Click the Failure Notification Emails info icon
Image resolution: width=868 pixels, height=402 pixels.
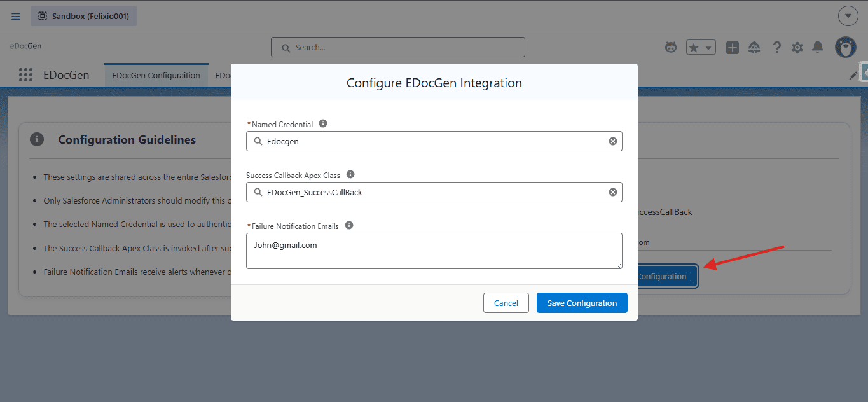349,225
